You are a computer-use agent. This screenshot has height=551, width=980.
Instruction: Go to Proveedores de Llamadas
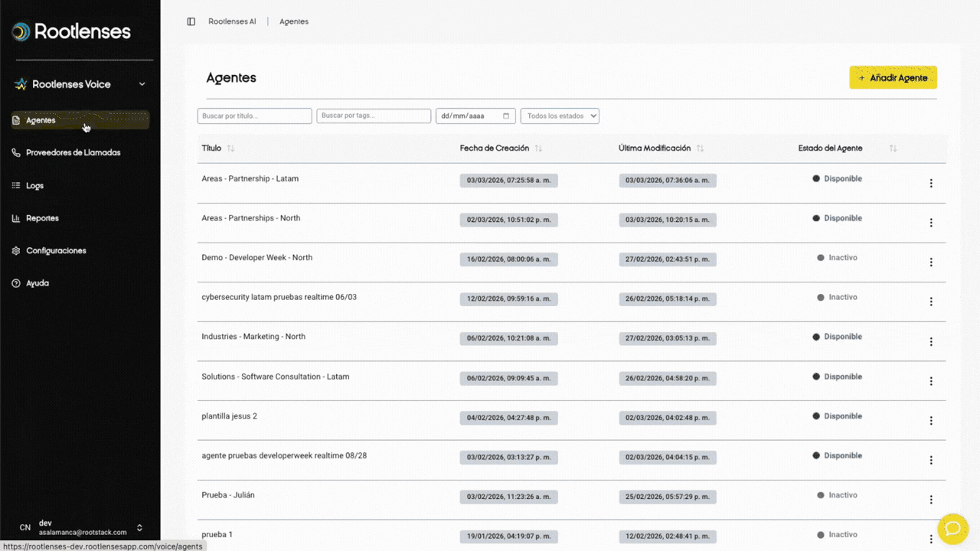(x=73, y=153)
